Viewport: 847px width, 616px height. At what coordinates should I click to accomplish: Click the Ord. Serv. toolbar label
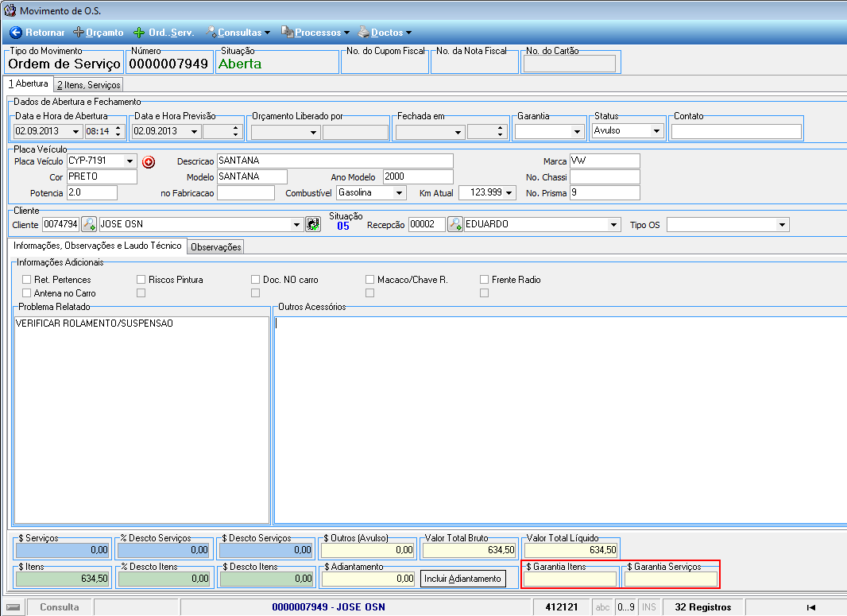[x=172, y=33]
